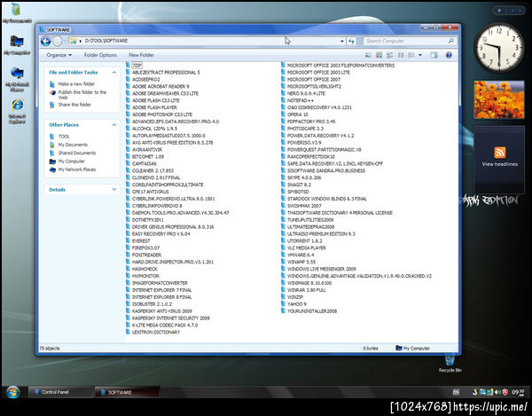Open the Internet Explorer desktop icon

tap(17, 111)
